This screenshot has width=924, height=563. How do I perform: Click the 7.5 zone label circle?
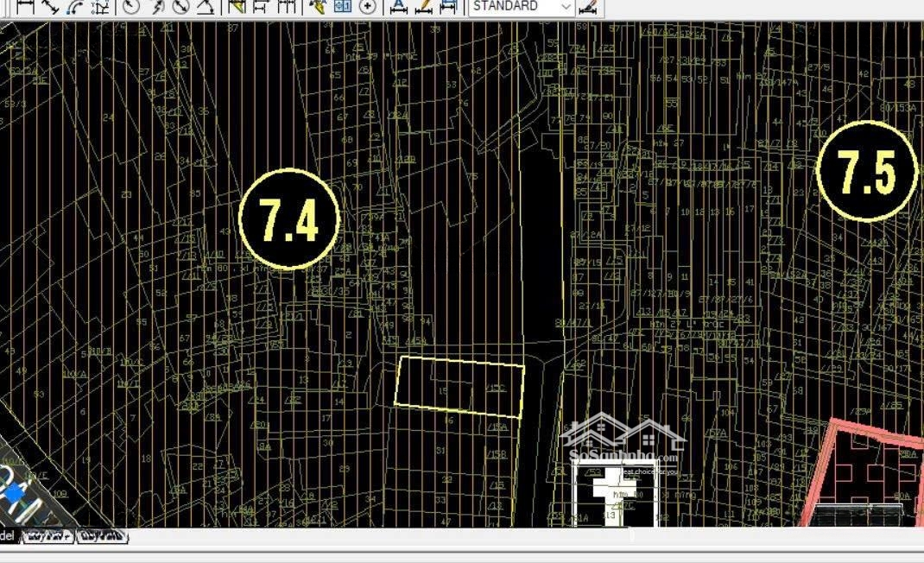pos(866,171)
